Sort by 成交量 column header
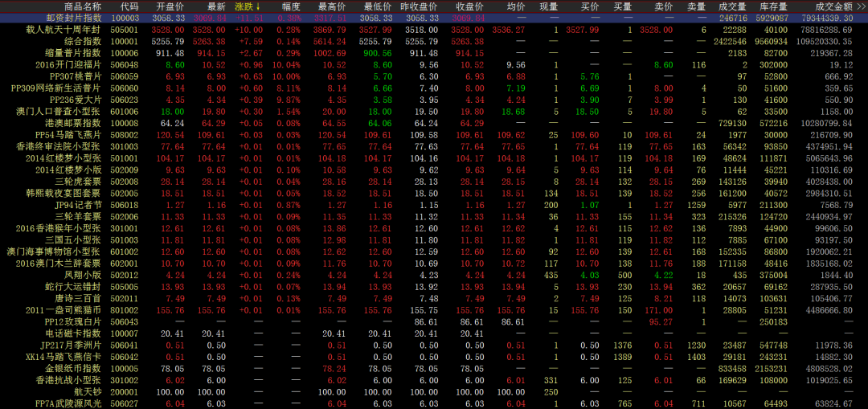Viewport: 868px width, 409px height. pos(732,6)
